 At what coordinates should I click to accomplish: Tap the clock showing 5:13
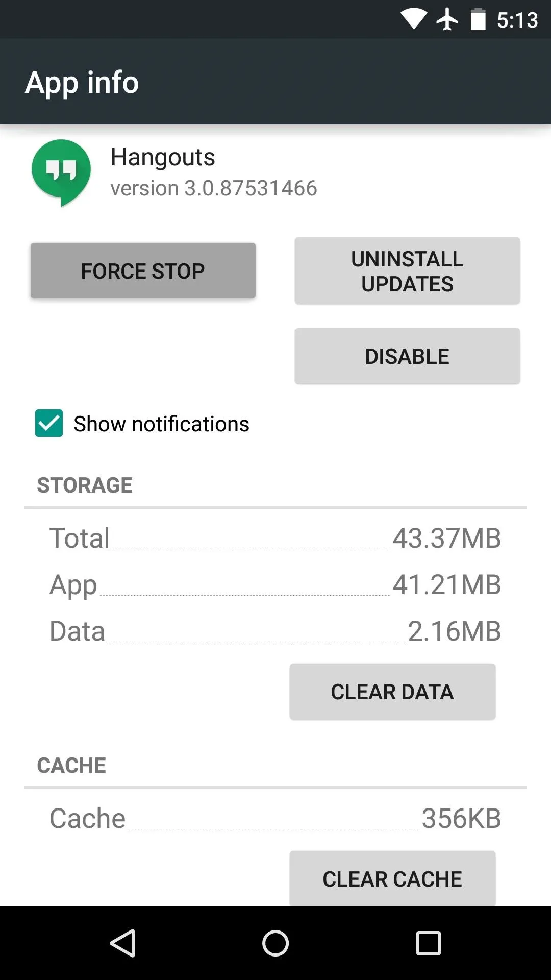[517, 20]
